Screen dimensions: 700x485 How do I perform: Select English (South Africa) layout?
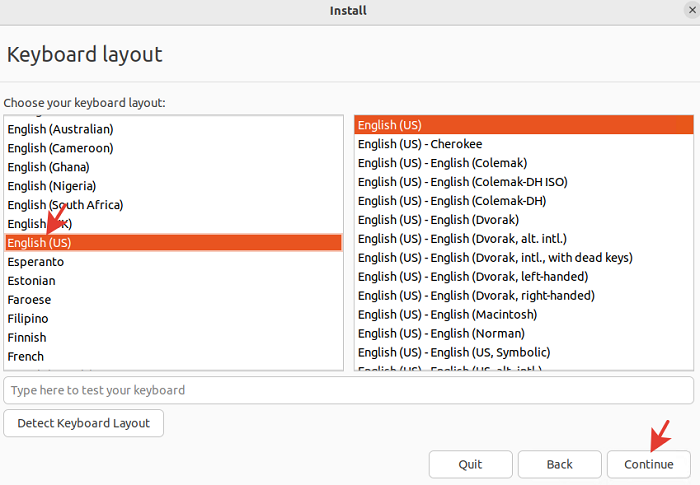173,205
